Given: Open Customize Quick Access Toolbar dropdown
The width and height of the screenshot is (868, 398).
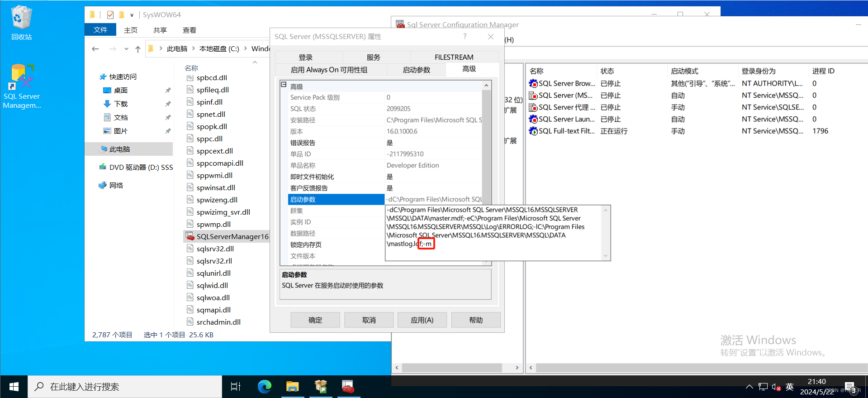Looking at the screenshot, I should tap(132, 15).
